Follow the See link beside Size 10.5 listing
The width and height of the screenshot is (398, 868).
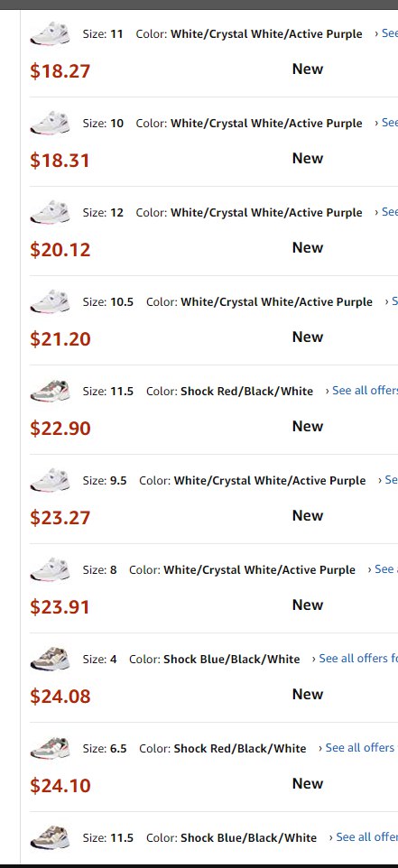(392, 301)
